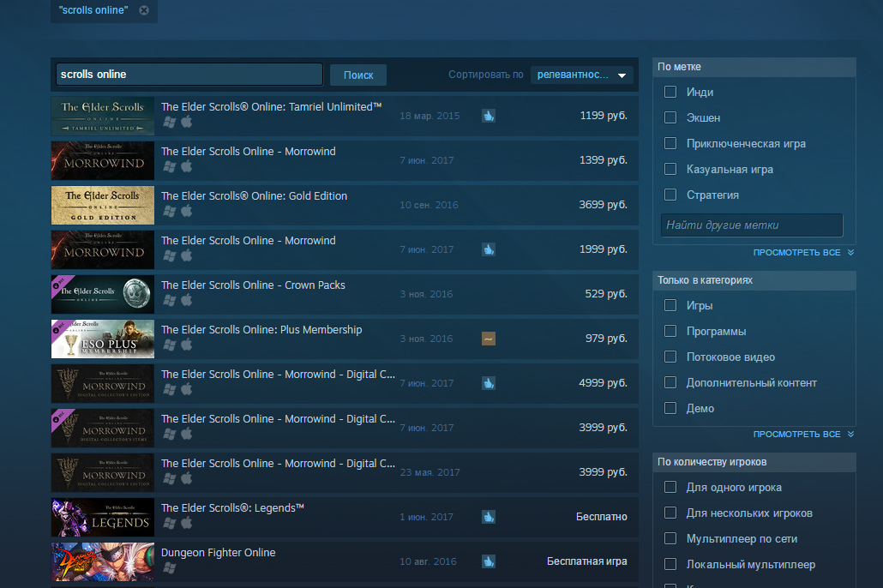Viewport: 883px width, 588px height.
Task: Collapse the По количеству игроков header
Action: point(754,462)
